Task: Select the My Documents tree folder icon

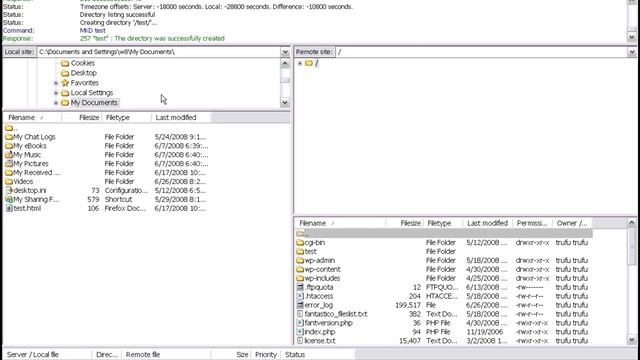Action: 65,103
